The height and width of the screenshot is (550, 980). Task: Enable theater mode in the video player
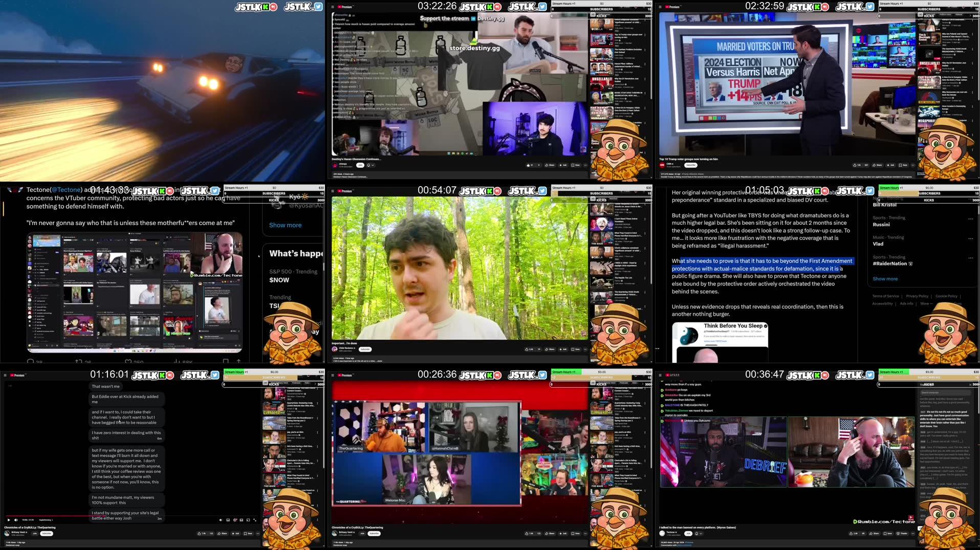[x=247, y=520]
